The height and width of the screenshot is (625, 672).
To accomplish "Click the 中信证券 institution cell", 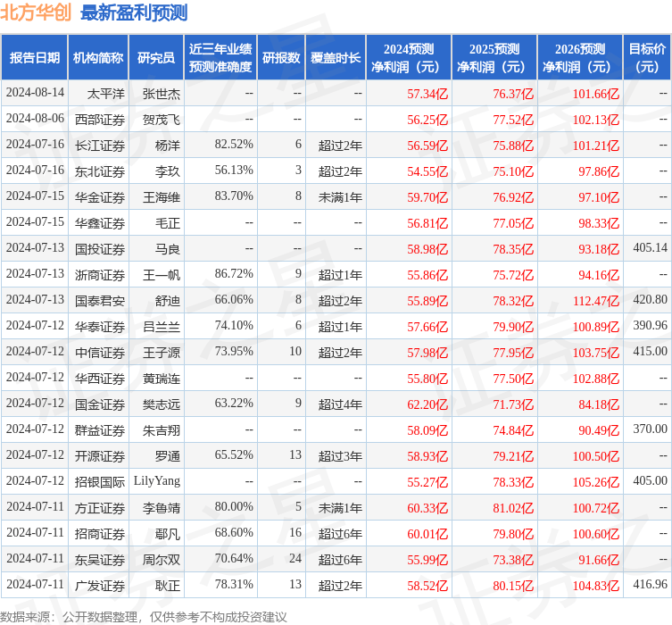I will 100,353.
